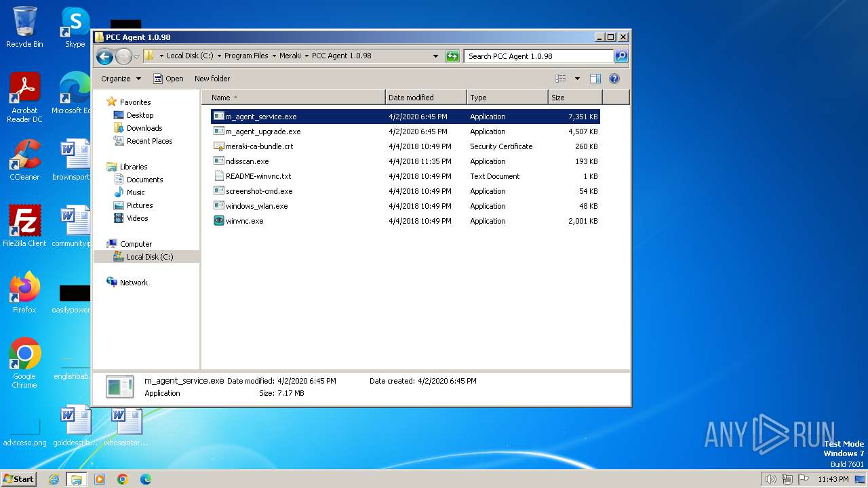Screen dimensions: 868x488
Task: Open Windows Media Player from taskbar
Action: (x=100, y=479)
